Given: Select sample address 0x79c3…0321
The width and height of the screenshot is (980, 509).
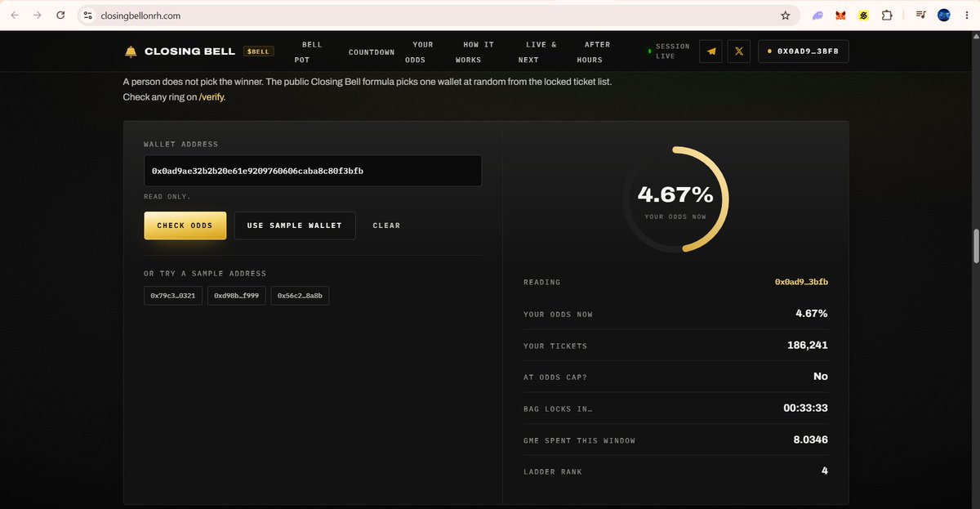Looking at the screenshot, I should (x=173, y=295).
